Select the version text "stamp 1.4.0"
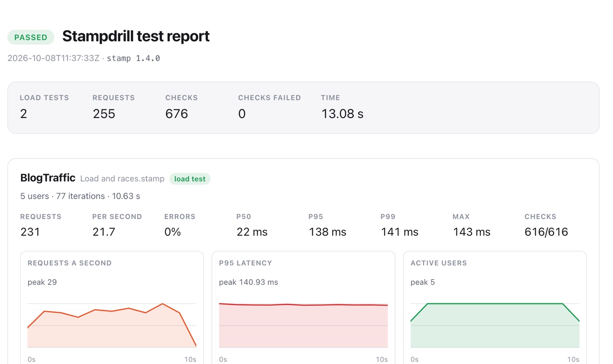This screenshot has width=613, height=364. (134, 58)
